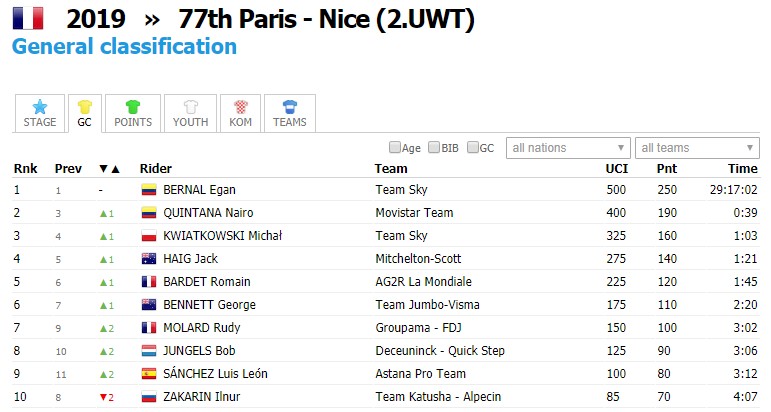Toggle the GC checkbox
Viewport: 771px width, 412px height.
pos(473,147)
